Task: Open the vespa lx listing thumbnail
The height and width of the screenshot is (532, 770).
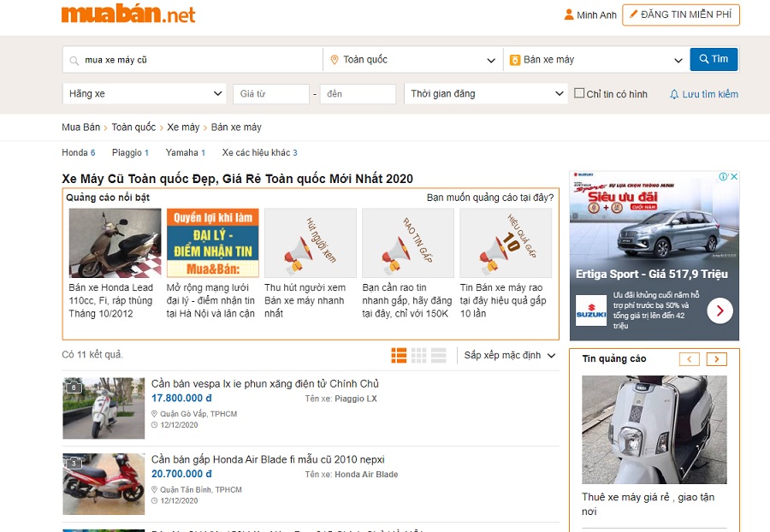Action: click(x=104, y=408)
